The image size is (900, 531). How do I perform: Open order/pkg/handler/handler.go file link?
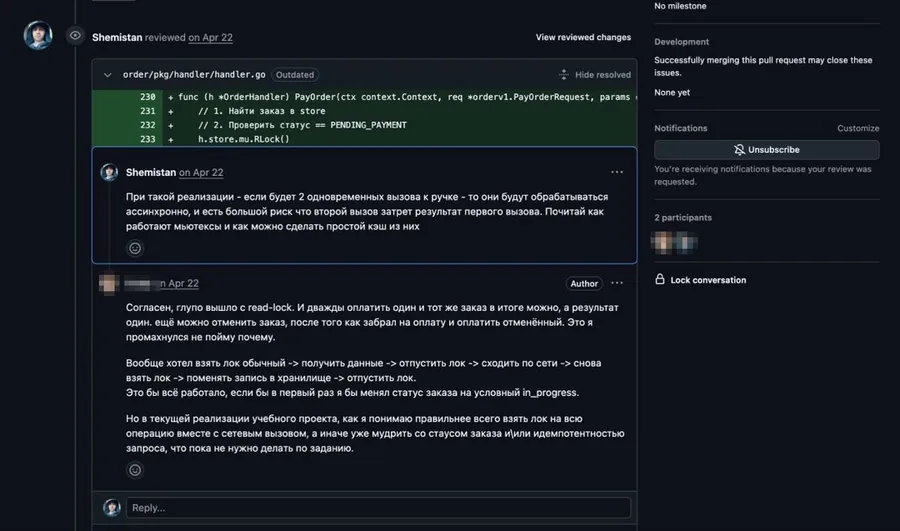[x=194, y=75]
